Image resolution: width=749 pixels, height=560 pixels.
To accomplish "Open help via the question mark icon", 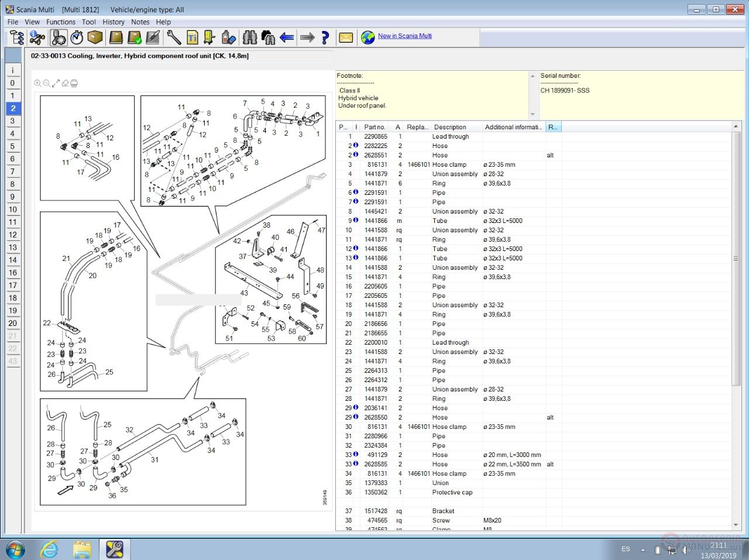I will click(x=325, y=38).
